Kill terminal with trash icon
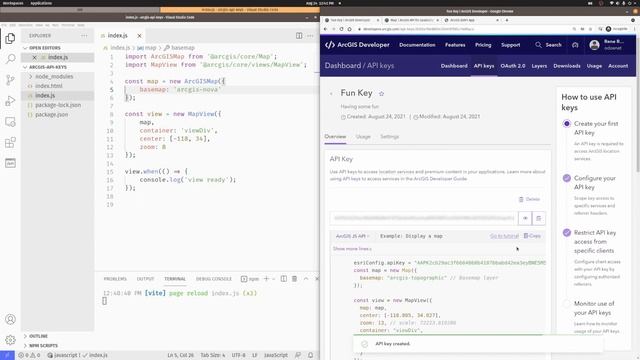 point(294,279)
